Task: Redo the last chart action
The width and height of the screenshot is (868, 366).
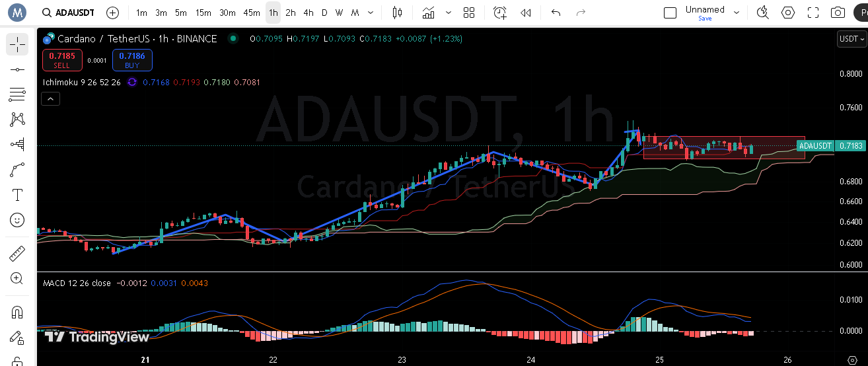Action: (581, 13)
